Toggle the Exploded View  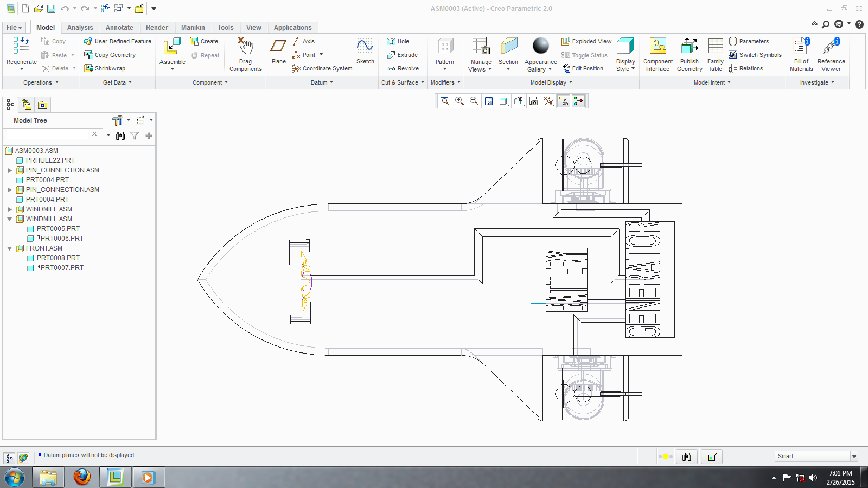click(586, 41)
